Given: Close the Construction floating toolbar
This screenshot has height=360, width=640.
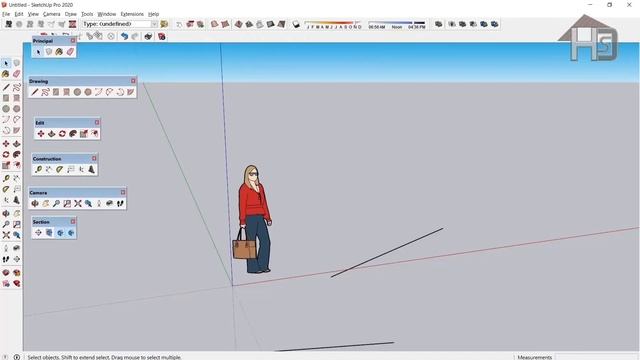Looking at the screenshot, I should click(94, 158).
